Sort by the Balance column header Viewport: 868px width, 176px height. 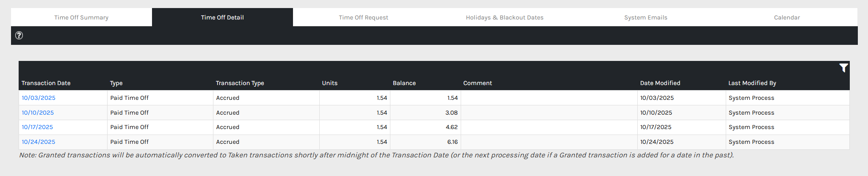[404, 83]
